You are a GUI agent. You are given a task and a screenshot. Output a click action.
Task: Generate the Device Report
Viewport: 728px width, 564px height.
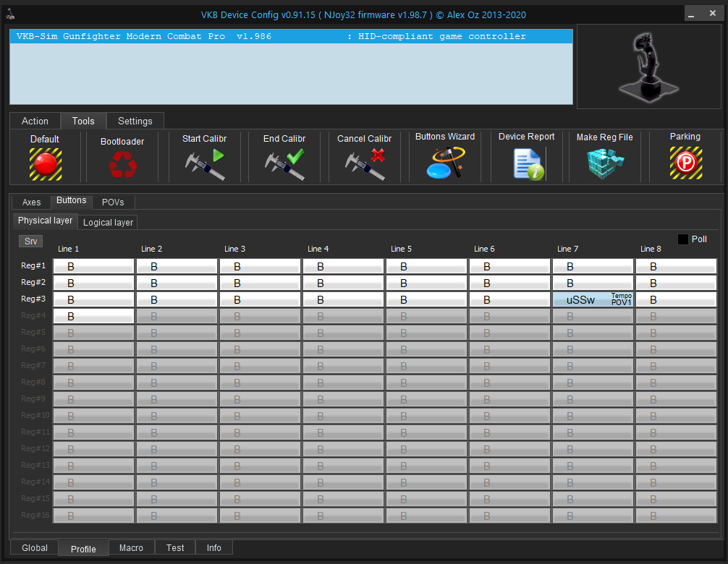528,163
